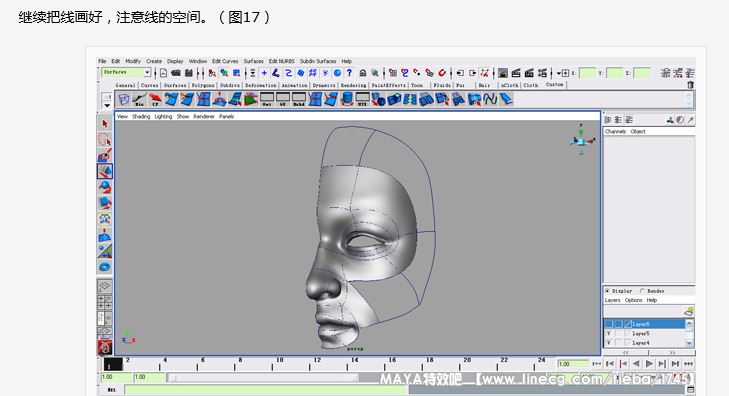
Task: Click the Save Scene icon
Action: pos(188,73)
